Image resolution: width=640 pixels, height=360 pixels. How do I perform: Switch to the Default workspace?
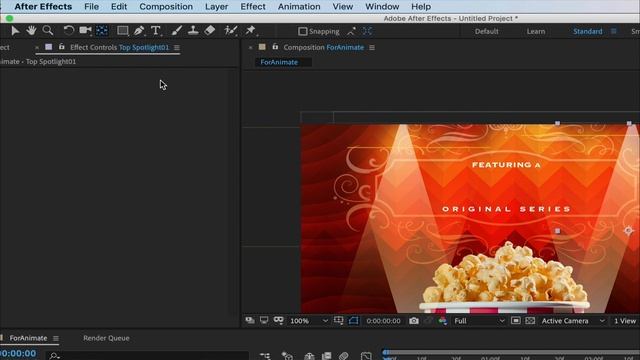click(x=487, y=31)
